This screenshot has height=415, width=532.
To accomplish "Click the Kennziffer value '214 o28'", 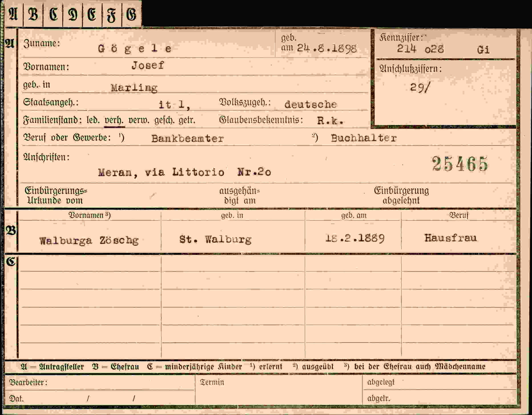I will coord(420,49).
